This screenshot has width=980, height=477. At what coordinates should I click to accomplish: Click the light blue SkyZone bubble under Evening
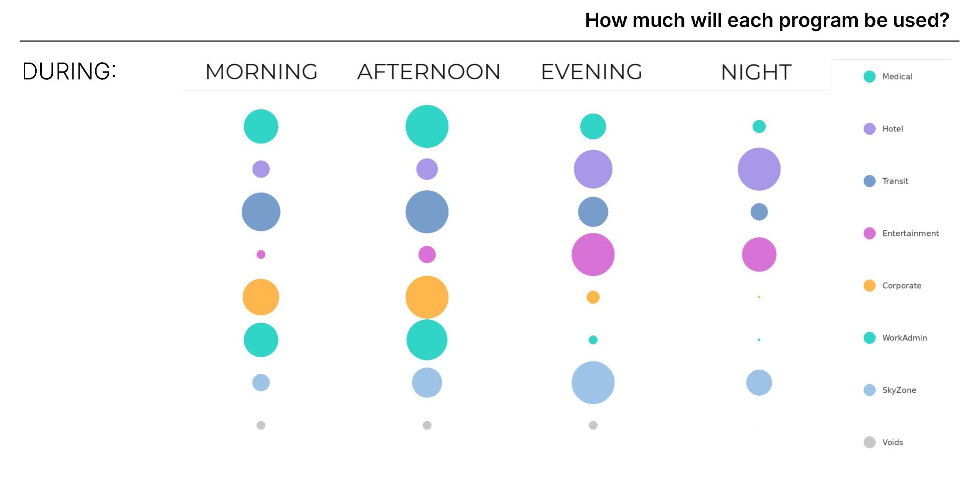coord(593,383)
